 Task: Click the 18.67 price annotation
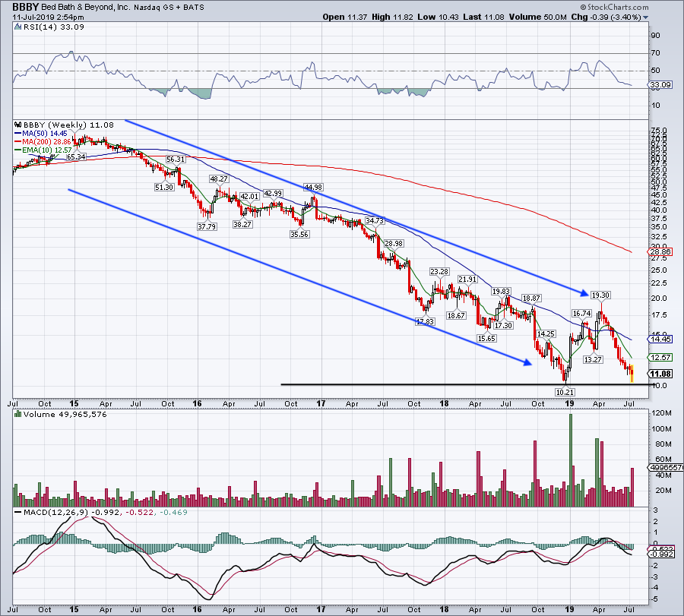(x=456, y=315)
